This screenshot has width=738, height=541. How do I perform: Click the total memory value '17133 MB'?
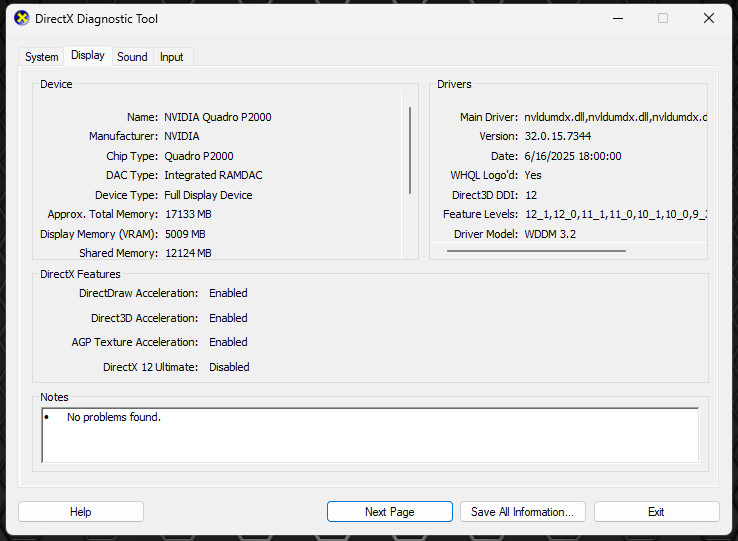click(x=188, y=214)
